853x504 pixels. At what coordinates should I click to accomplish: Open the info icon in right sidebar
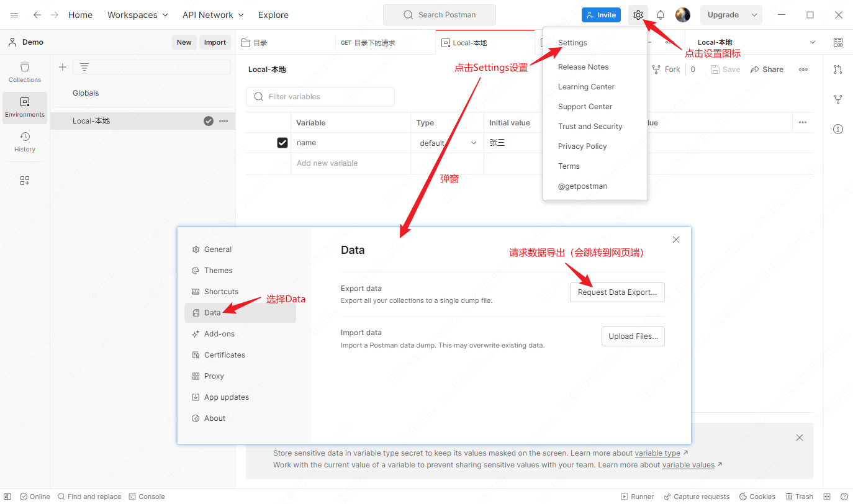point(838,129)
